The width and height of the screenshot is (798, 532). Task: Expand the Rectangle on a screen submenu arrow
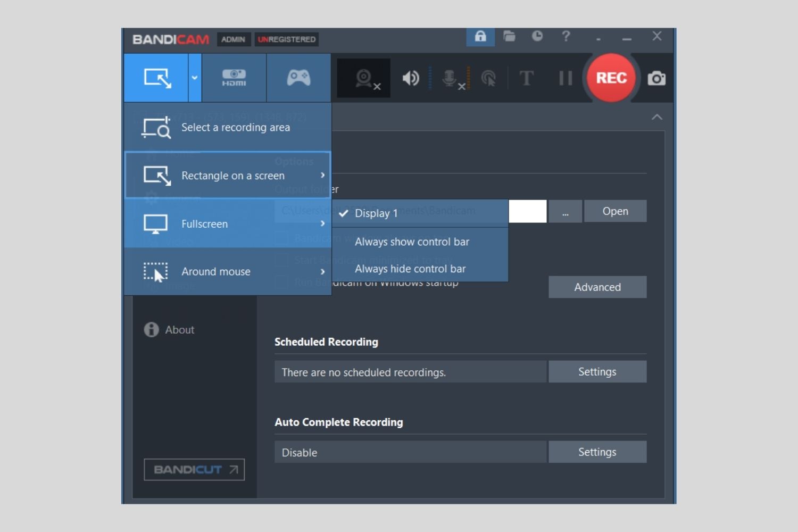(x=322, y=175)
